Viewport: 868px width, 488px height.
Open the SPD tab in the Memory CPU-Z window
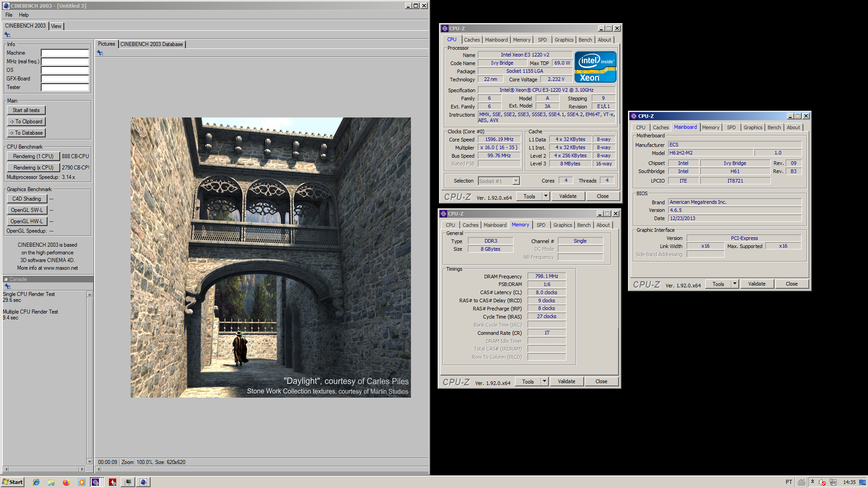541,225
